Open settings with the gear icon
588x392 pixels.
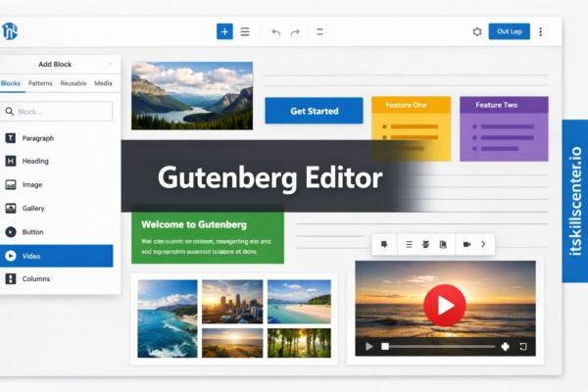pyautogui.click(x=477, y=31)
